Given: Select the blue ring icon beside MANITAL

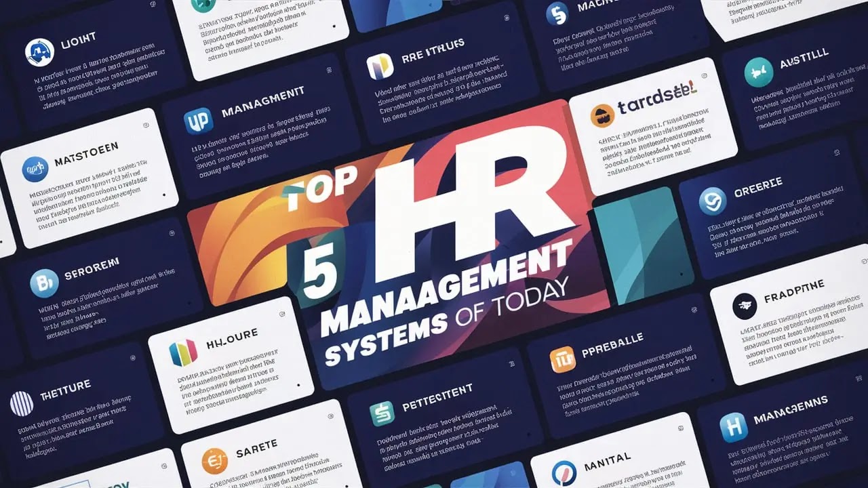Looking at the screenshot, I should point(564,472).
